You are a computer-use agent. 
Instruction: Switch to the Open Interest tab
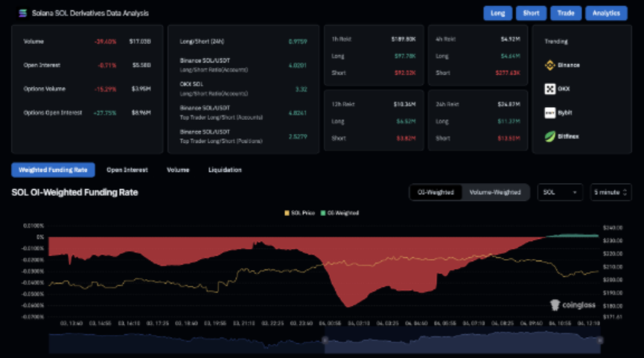click(127, 170)
